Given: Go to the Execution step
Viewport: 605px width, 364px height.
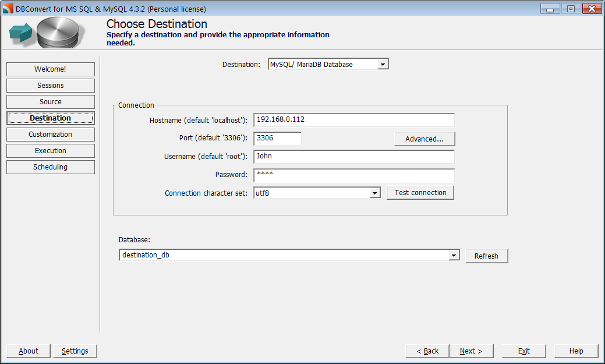Looking at the screenshot, I should [51, 150].
